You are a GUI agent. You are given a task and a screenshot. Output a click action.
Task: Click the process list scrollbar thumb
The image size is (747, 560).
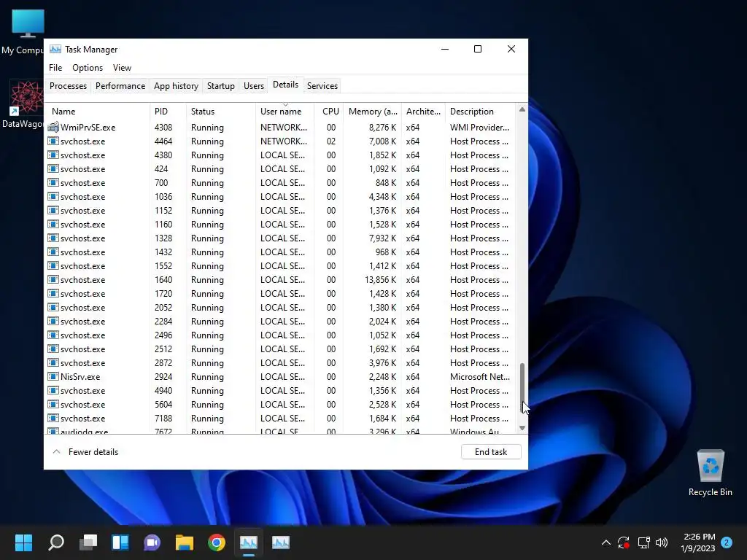(522, 387)
